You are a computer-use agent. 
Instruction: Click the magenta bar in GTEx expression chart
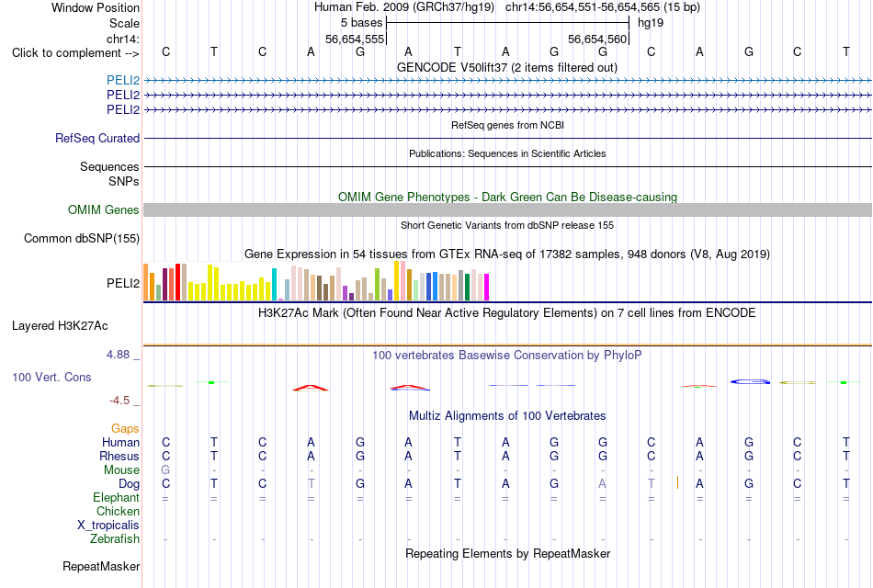pyautogui.click(x=487, y=288)
